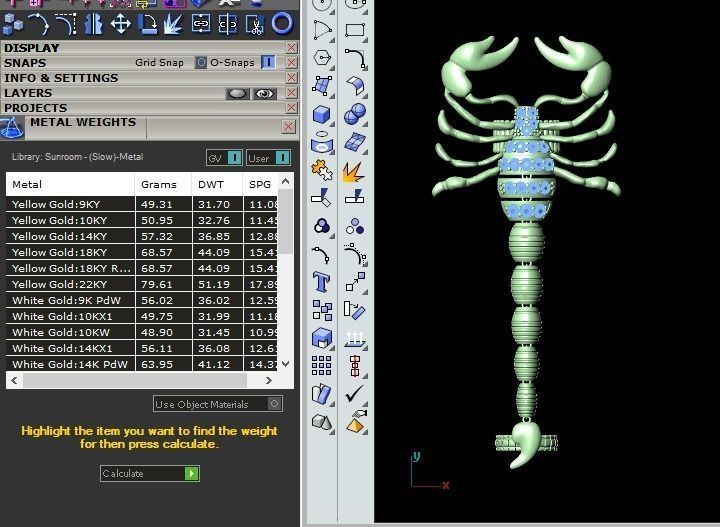Screen dimensions: 720x527
Task: Click the DWT column header
Action: (x=217, y=185)
